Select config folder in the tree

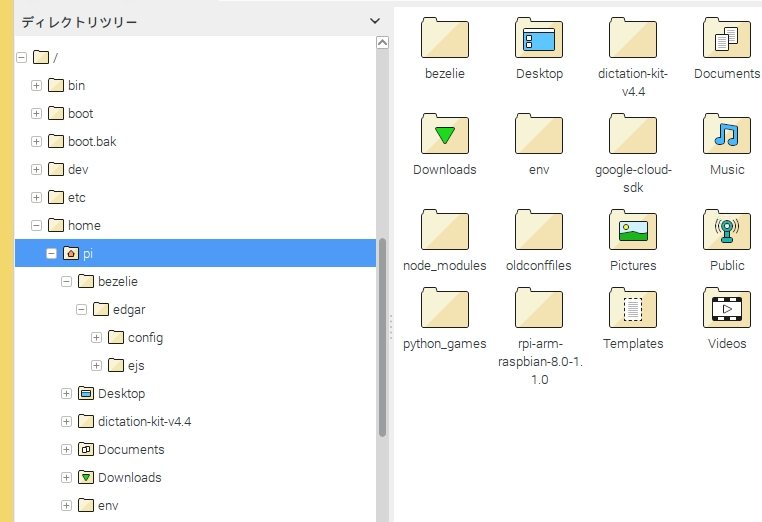[145, 338]
